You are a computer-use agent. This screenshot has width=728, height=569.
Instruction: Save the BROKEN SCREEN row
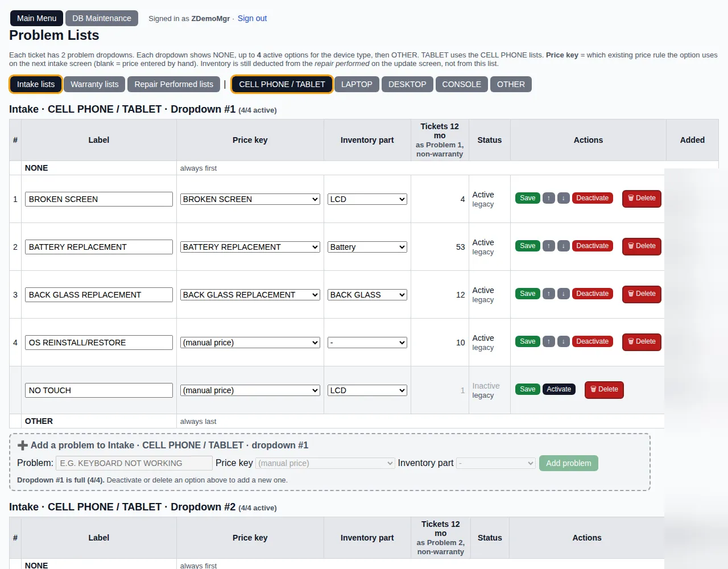[x=528, y=198]
